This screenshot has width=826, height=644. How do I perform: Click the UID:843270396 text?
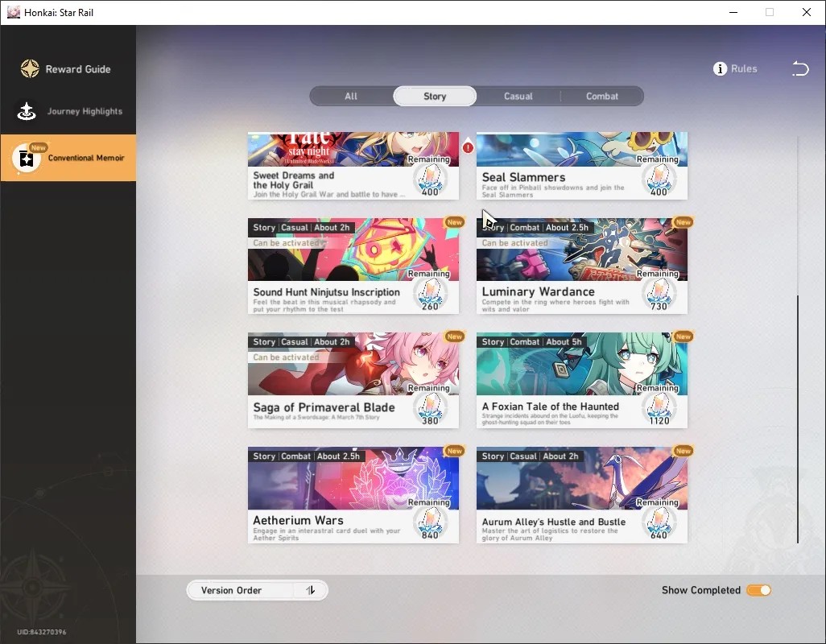42,632
